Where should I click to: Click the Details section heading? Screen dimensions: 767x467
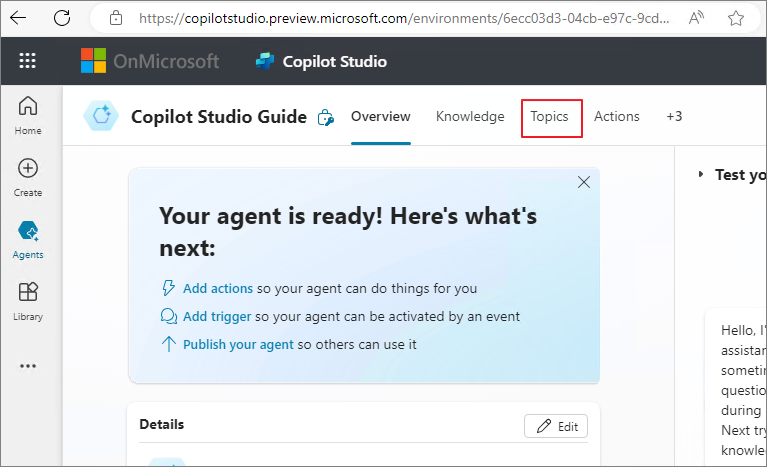(x=161, y=424)
